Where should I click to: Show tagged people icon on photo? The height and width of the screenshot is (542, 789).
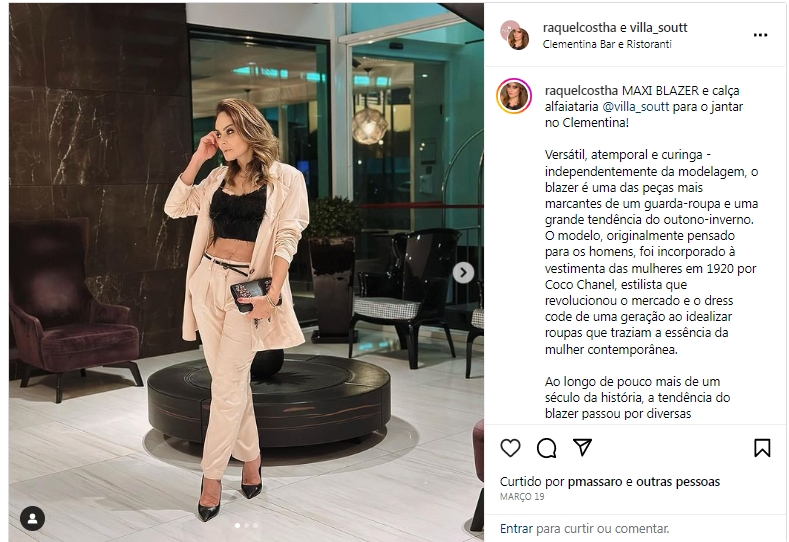pyautogui.click(x=33, y=518)
